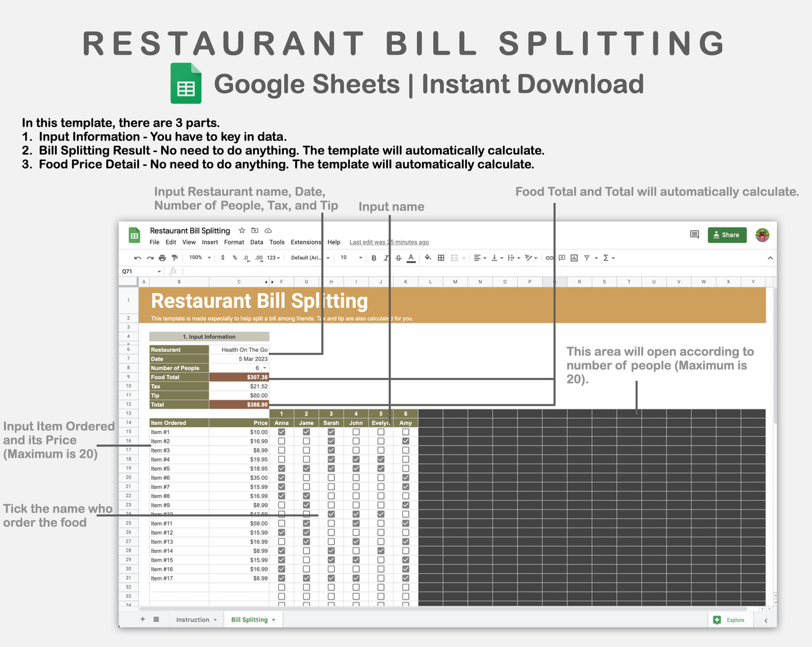The height and width of the screenshot is (647, 812).
Task: Open the Borders icon
Action: pos(440,257)
